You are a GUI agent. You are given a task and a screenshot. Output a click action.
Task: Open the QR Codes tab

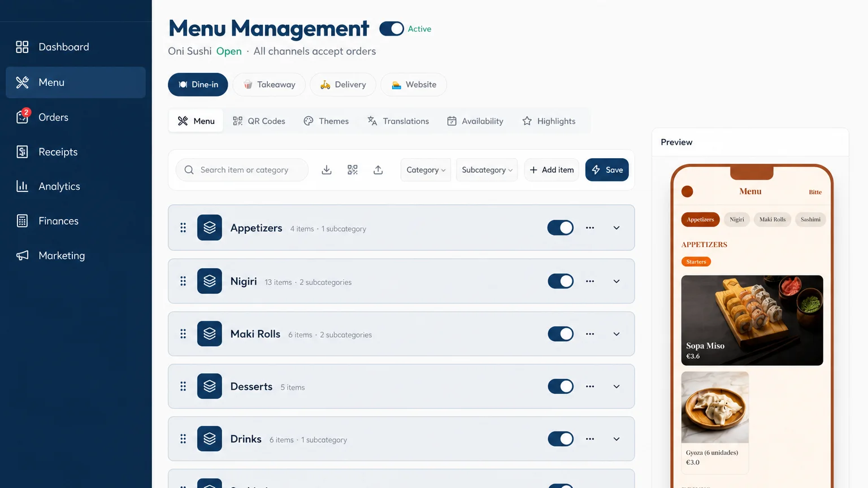[x=259, y=121]
